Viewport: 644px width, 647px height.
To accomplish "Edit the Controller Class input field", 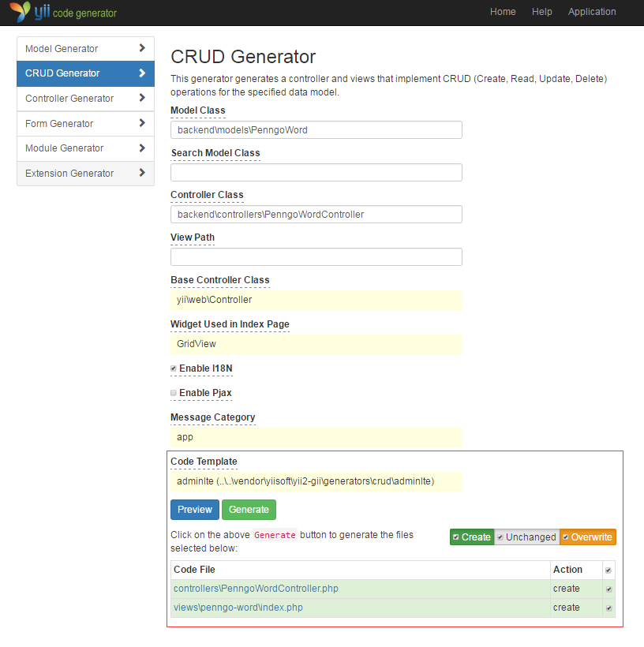I will tap(316, 215).
